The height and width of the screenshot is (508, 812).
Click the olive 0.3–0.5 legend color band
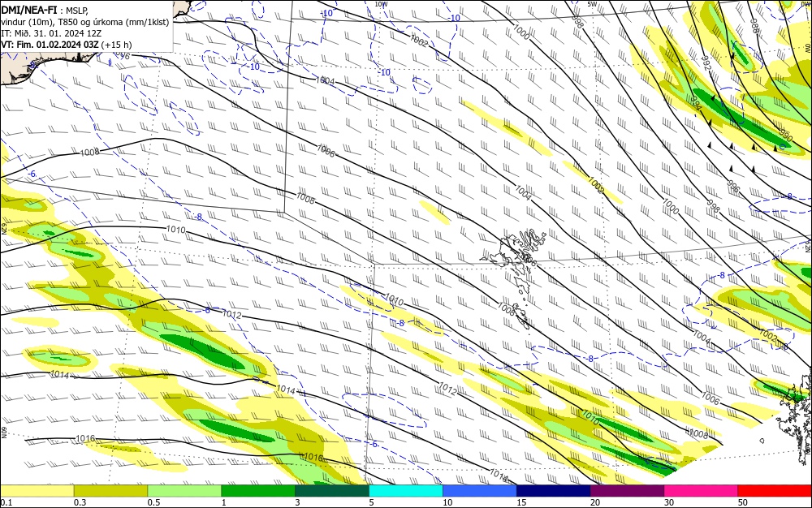110,490
